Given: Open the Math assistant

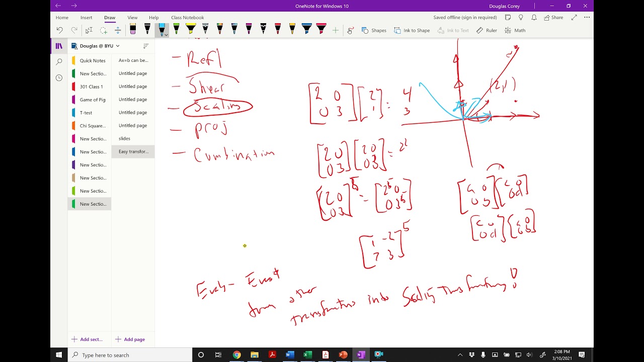Looking at the screenshot, I should point(515,30).
